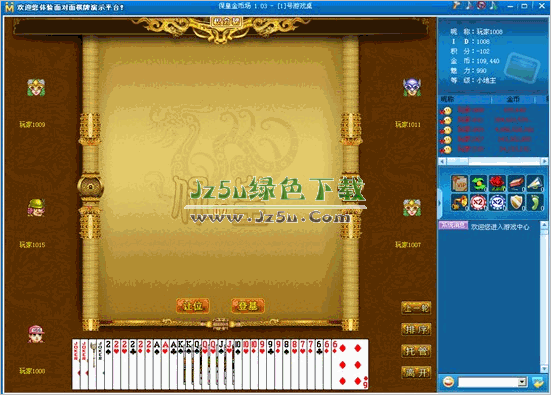Select the fully visible 6 of diamonds card
The width and height of the screenshot is (551, 395).
click(350, 364)
